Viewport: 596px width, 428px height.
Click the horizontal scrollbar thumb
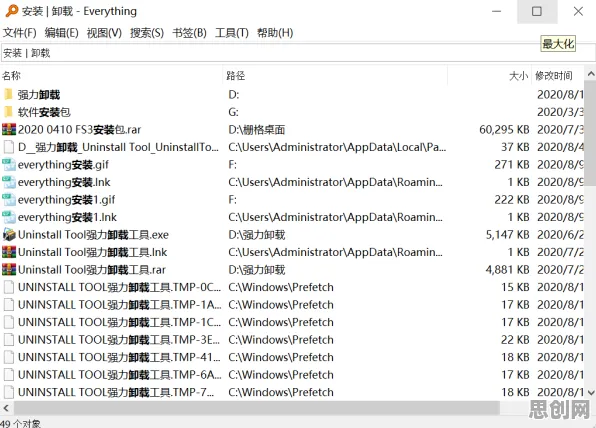(256, 408)
